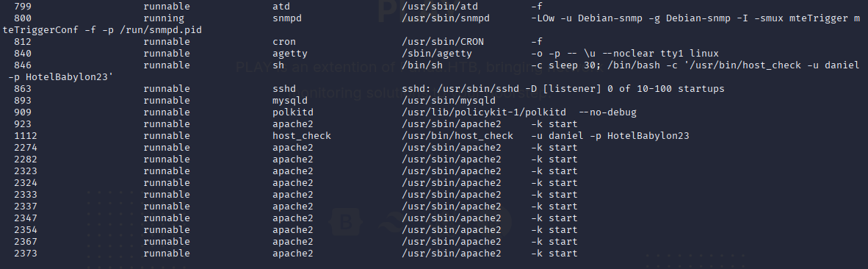Select PID 923 apache2 row

[296, 124]
